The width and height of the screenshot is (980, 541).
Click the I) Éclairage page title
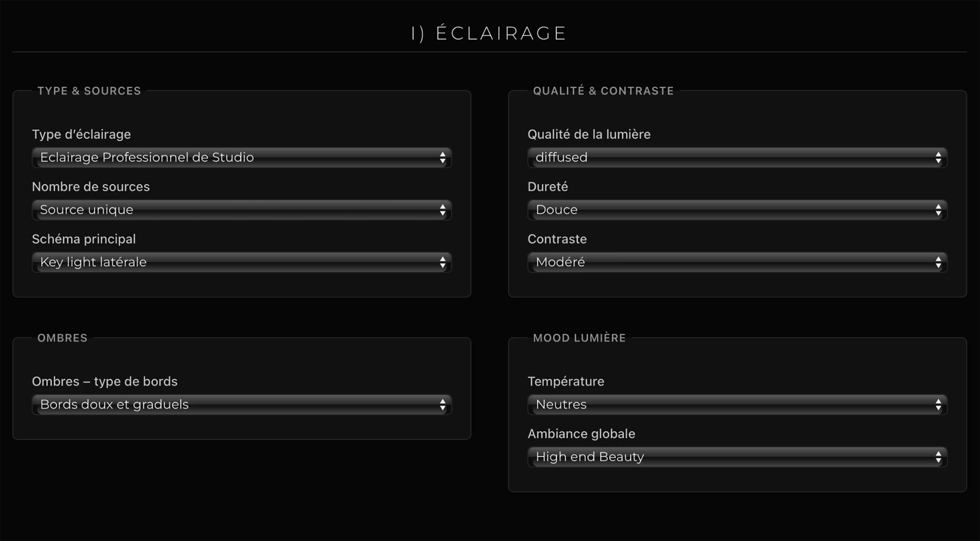click(489, 33)
